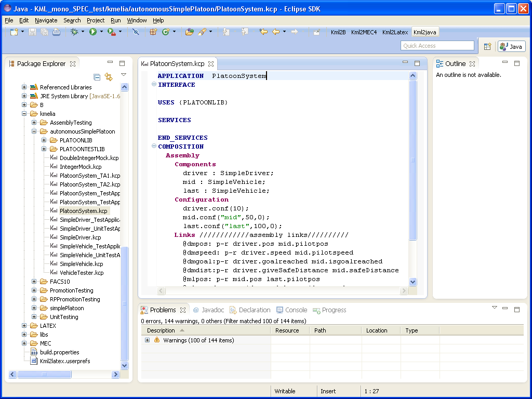Click the Print toolbar icon
This screenshot has height=399, width=532.
coord(56,32)
